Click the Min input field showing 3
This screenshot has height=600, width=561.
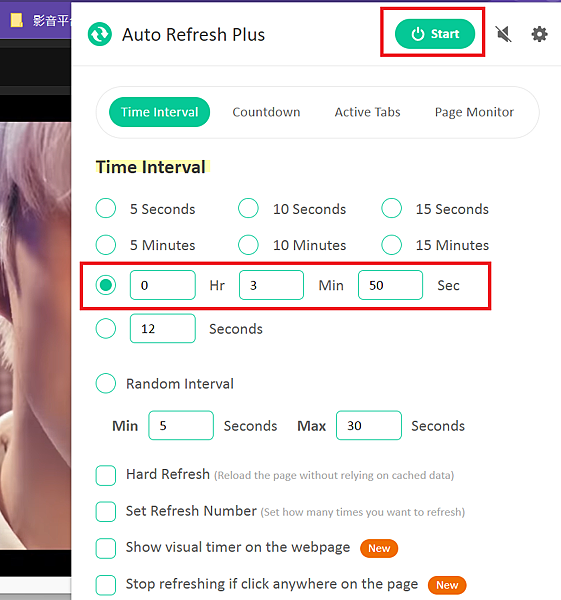[271, 285]
